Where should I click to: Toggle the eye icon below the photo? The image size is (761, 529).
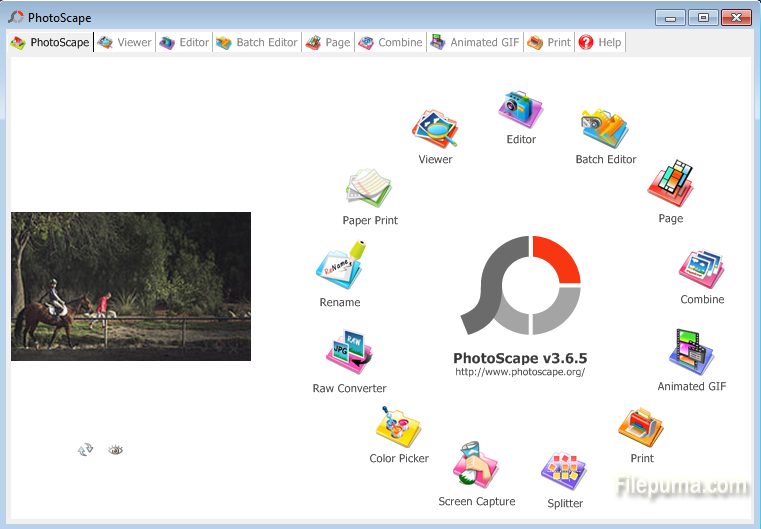116,450
